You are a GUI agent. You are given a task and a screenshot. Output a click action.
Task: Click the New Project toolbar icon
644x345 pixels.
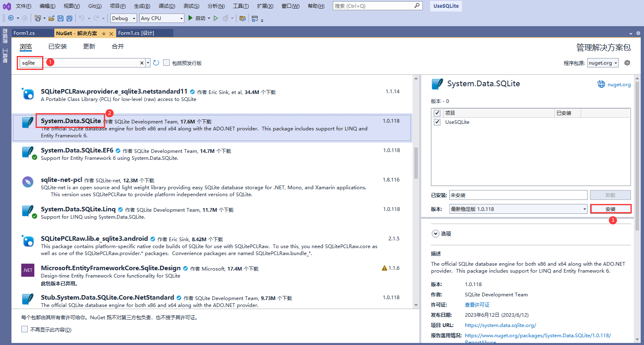click(38, 18)
